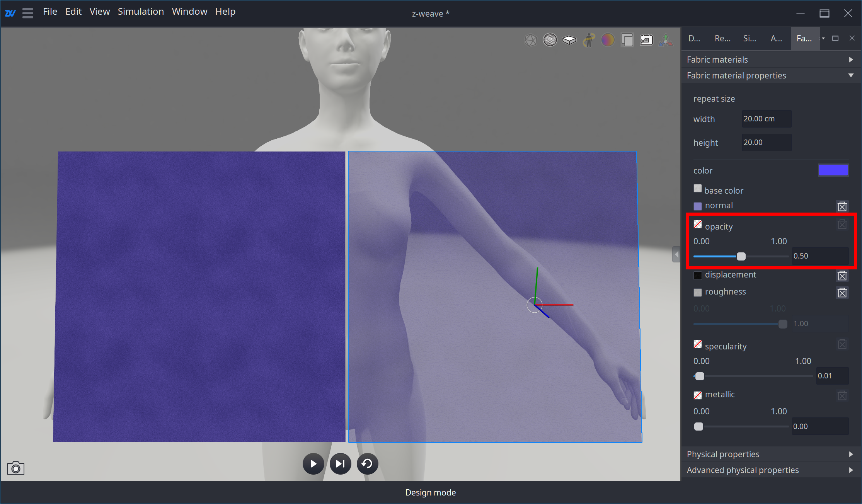This screenshot has width=862, height=504.
Task: Reset the simulation with the circular arrow
Action: pos(367,463)
